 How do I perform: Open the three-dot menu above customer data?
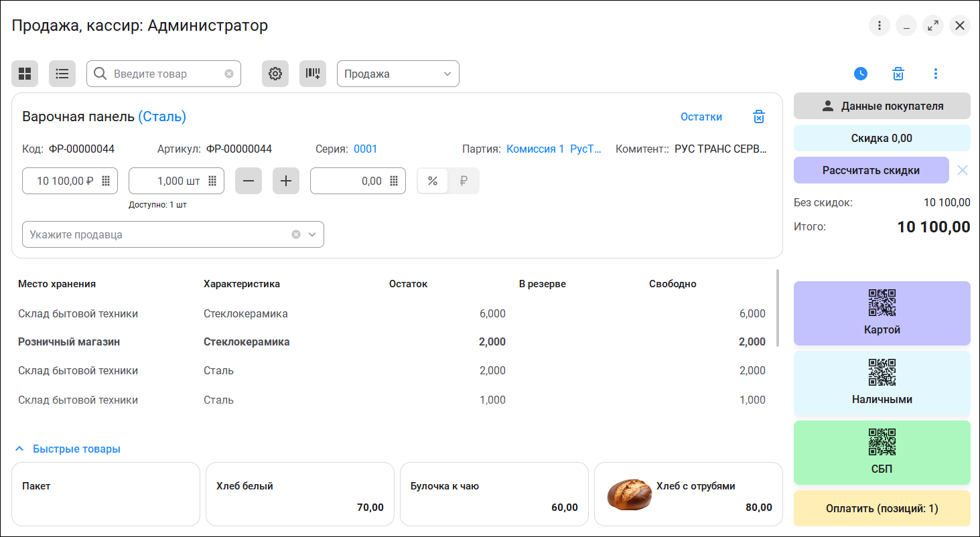point(936,74)
